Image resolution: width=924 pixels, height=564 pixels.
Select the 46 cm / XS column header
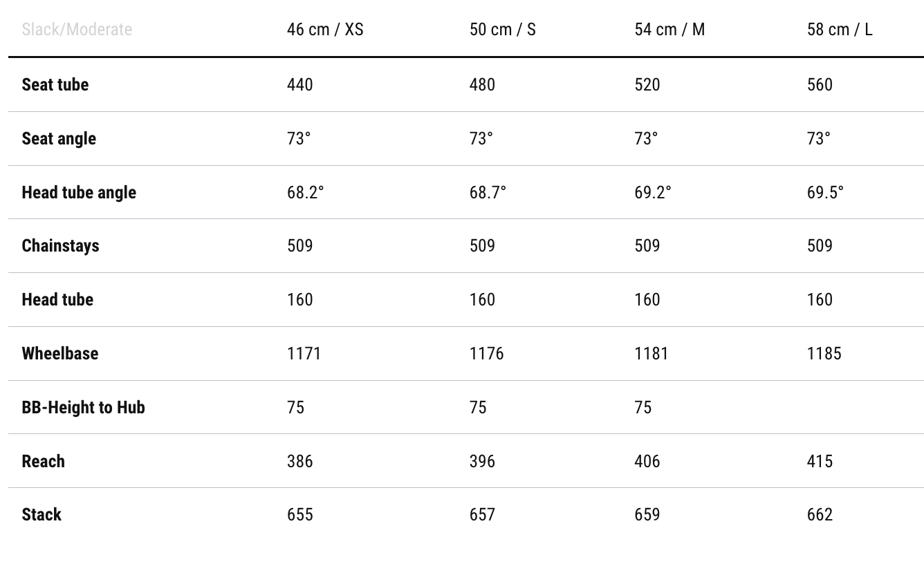pos(325,30)
